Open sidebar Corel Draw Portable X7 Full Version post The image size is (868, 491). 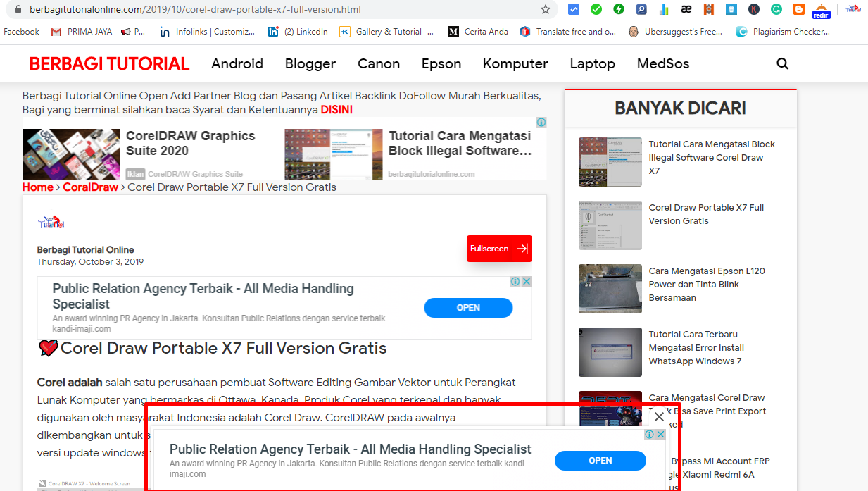tap(706, 214)
